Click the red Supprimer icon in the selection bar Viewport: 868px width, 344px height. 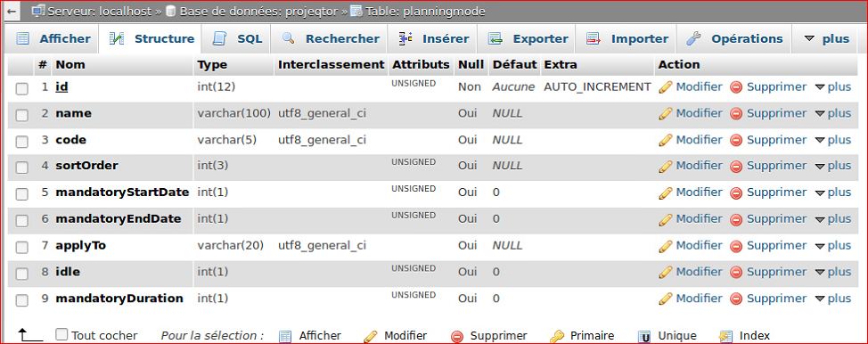click(x=456, y=336)
